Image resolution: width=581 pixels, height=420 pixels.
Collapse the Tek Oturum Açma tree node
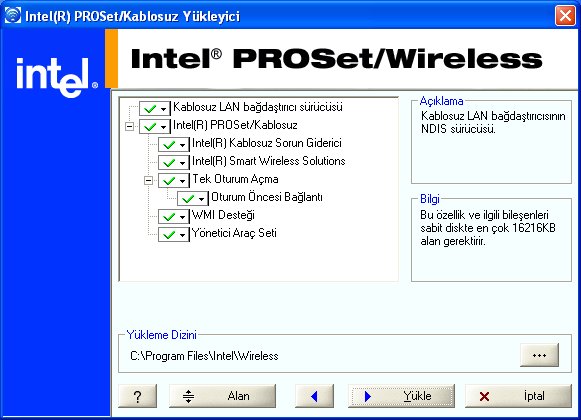148,181
